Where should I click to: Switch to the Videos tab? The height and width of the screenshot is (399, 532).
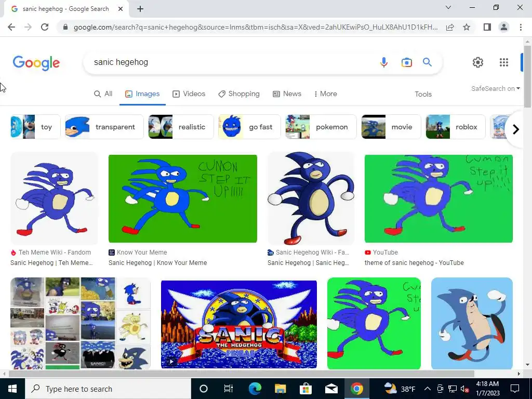tap(189, 94)
